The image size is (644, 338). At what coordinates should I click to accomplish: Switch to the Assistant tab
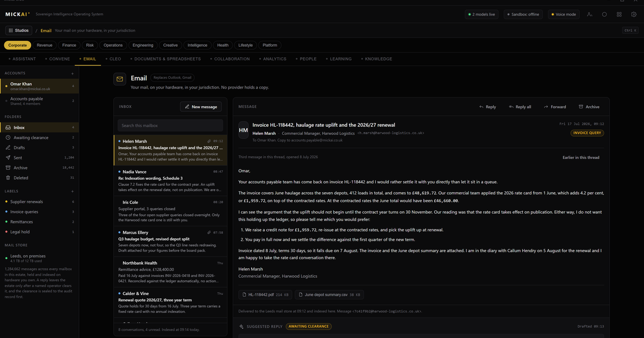point(22,59)
